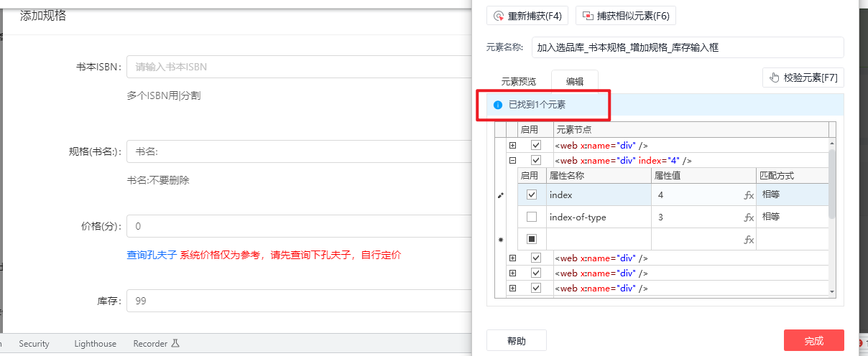Expand the div node directly above the index="4" node
The height and width of the screenshot is (356, 868).
point(512,145)
